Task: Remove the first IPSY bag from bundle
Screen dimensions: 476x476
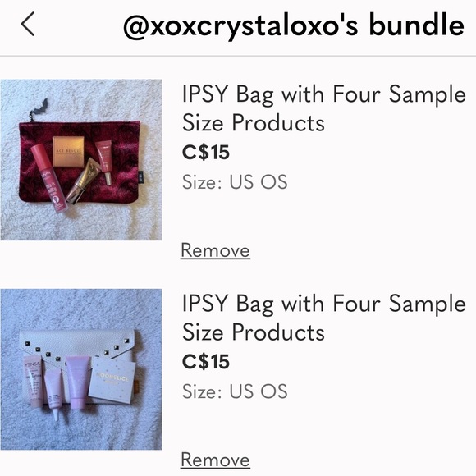Action: point(215,251)
